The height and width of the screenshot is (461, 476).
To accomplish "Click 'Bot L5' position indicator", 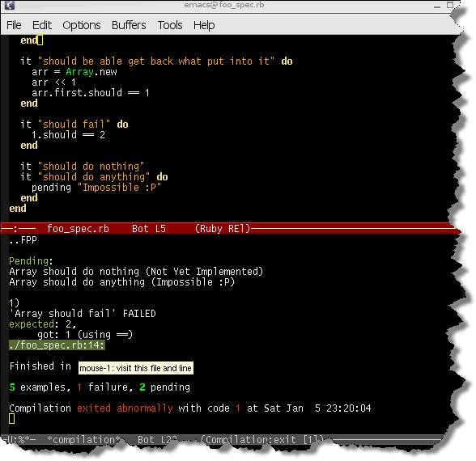I will [x=149, y=229].
